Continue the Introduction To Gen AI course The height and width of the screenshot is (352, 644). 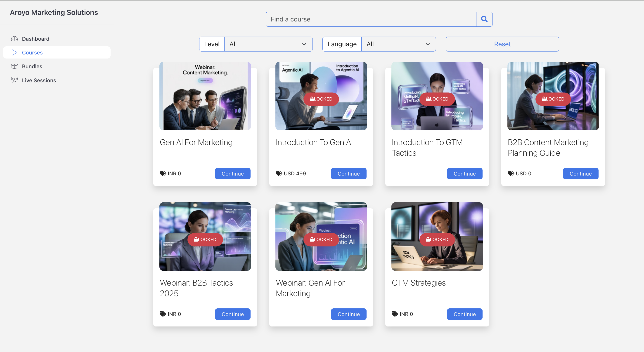click(348, 174)
